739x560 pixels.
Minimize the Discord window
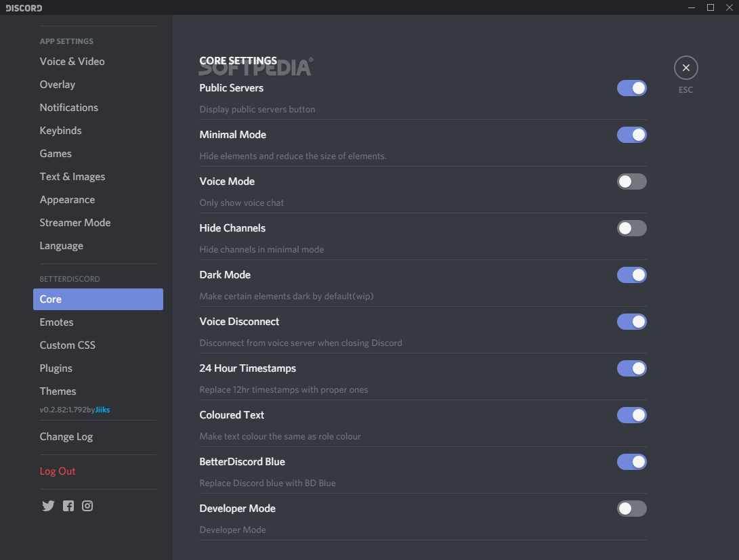point(692,7)
